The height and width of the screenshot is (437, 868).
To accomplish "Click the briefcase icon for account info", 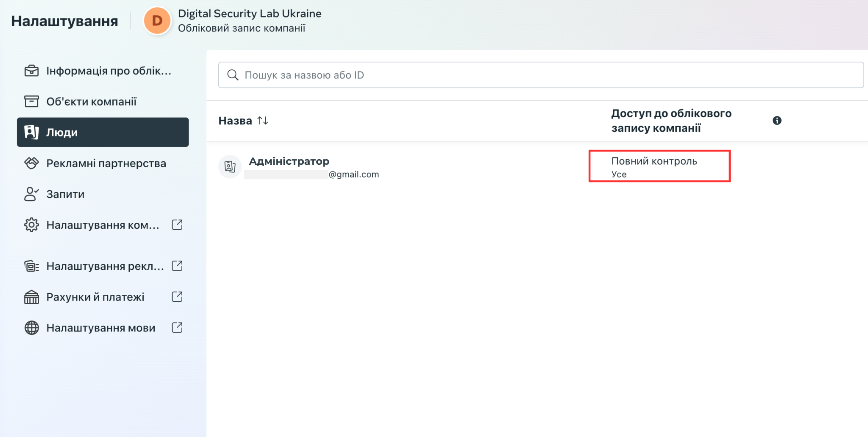I will (31, 71).
